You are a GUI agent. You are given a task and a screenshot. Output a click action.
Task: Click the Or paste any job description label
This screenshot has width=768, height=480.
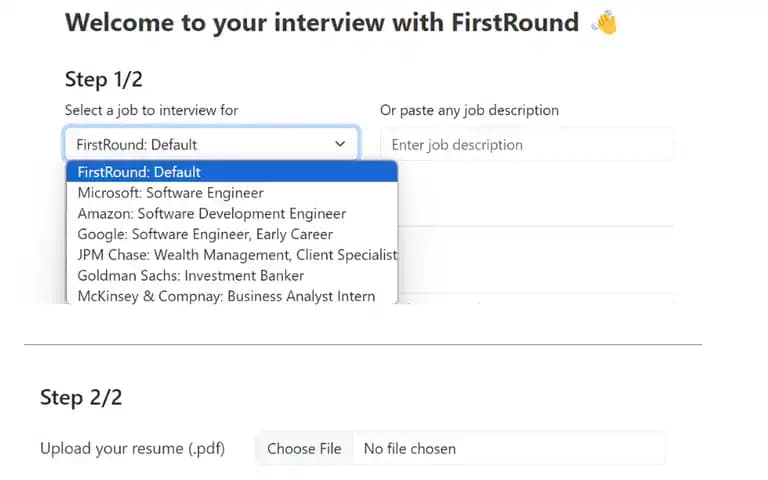tap(469, 110)
